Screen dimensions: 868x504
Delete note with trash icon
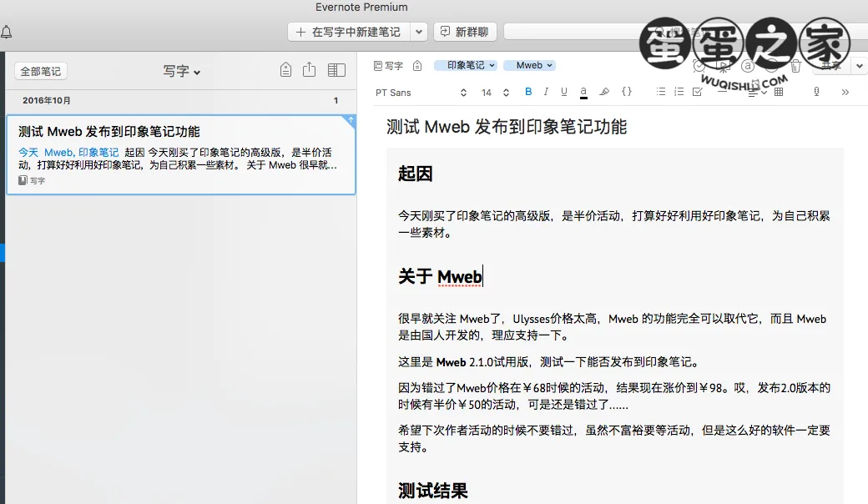tap(795, 66)
